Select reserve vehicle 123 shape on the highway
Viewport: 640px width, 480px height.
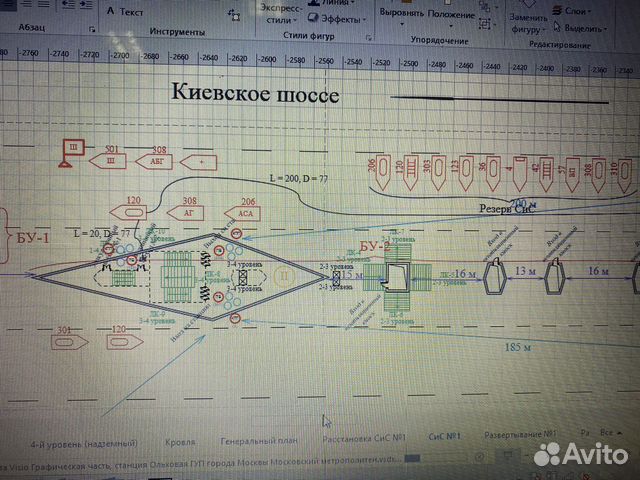466,173
